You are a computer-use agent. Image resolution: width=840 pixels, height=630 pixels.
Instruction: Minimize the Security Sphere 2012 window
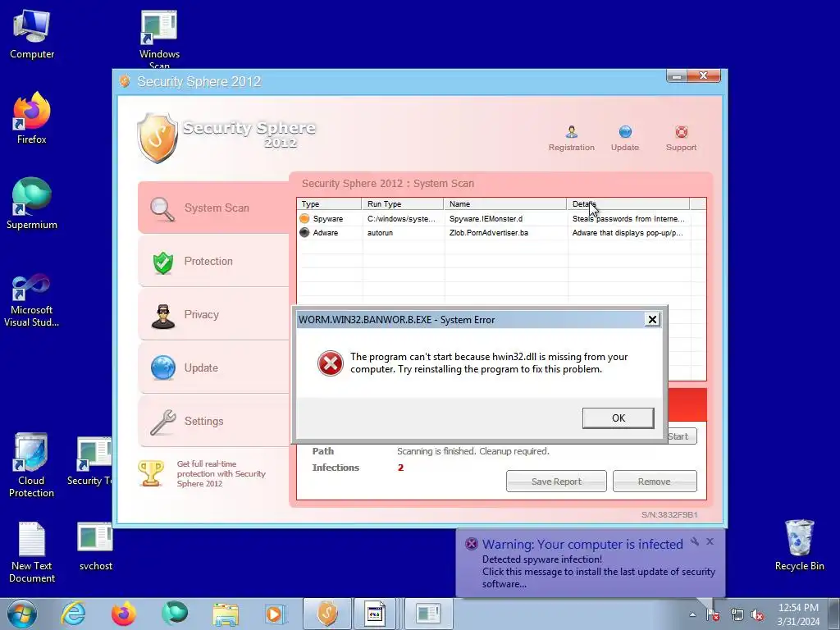677,76
